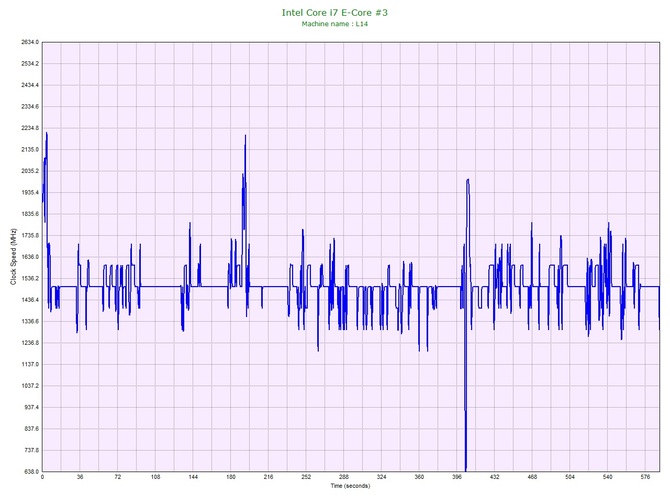The image size is (670, 503).
Task: Click the y-axis value 1636.0
Action: pyautogui.click(x=30, y=257)
